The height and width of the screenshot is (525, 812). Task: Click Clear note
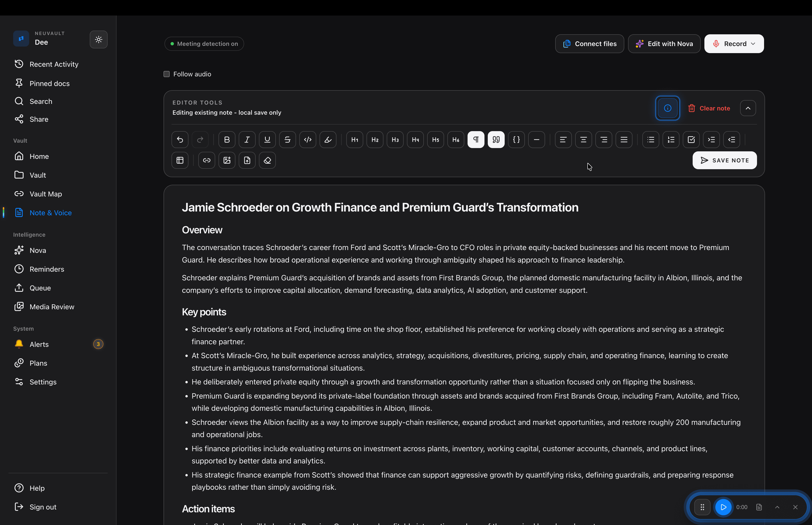[x=709, y=108]
